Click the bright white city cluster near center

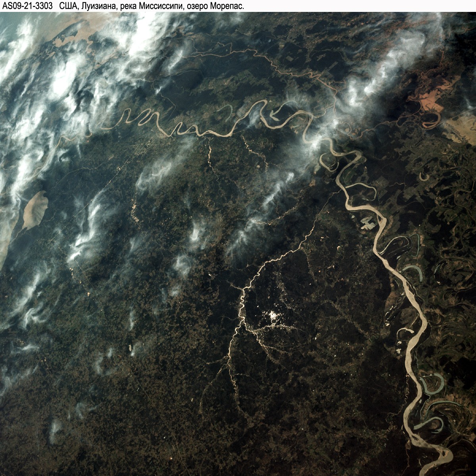(273, 316)
